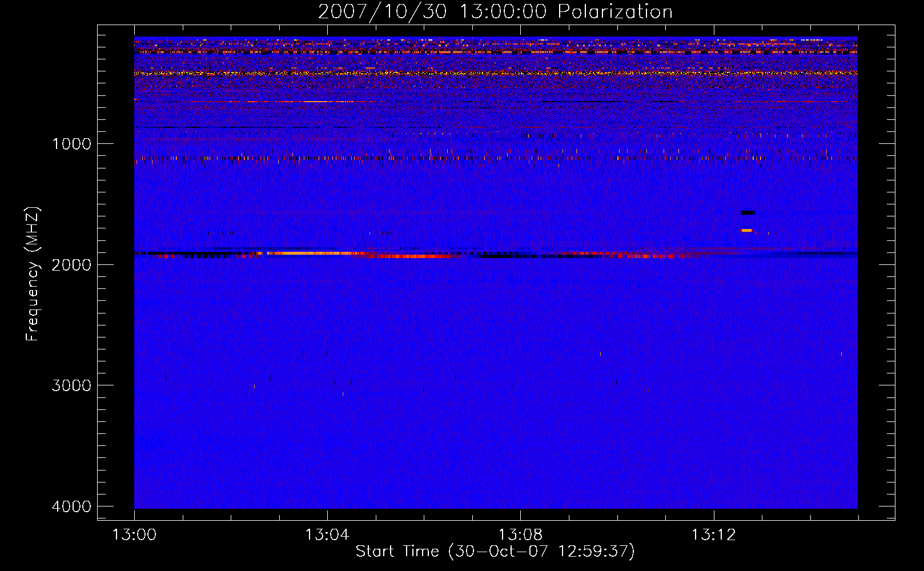The image size is (924, 571).
Task: Click the 13:00 time tick label
Action: (x=134, y=535)
